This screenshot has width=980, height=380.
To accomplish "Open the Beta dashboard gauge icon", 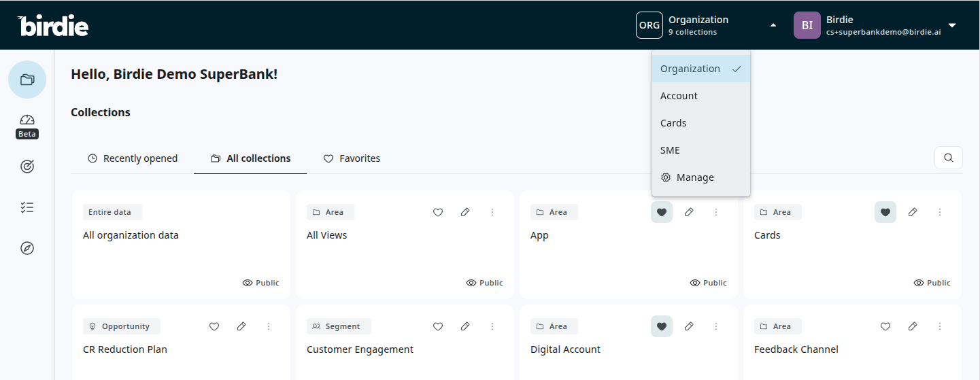I will pos(27,121).
